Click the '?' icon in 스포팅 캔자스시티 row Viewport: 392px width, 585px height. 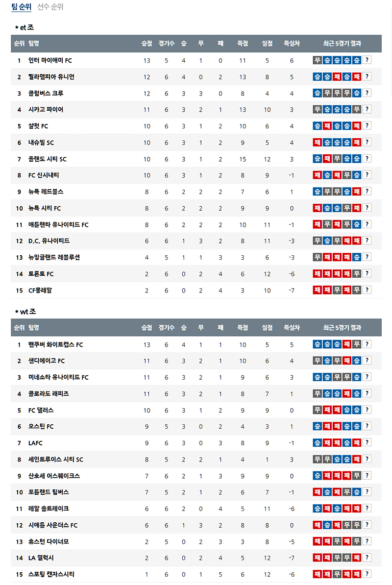[367, 574]
